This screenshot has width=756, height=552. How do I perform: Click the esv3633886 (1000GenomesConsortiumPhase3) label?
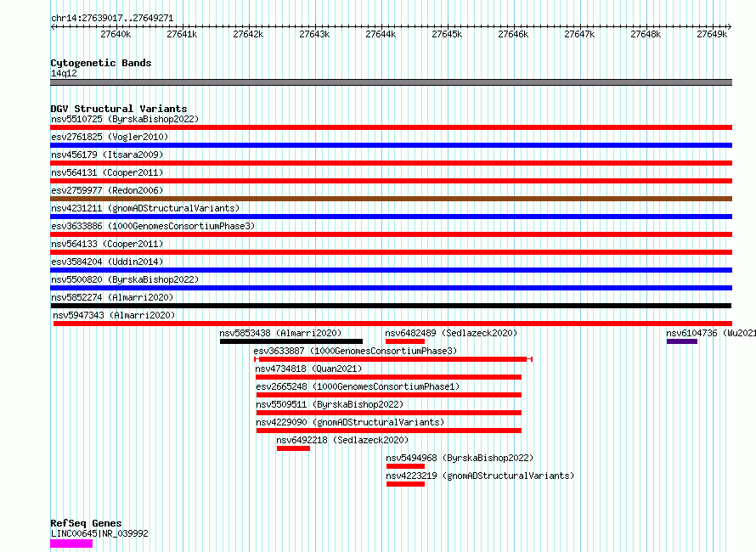coord(153,226)
